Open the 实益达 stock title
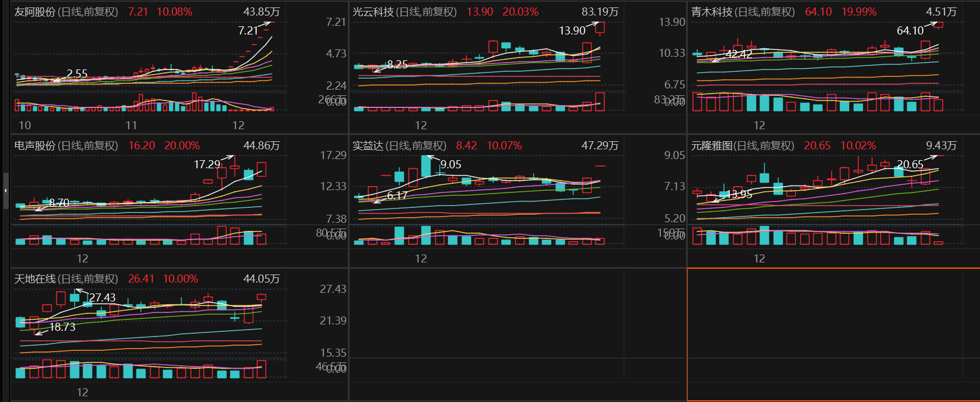Viewport: 980px width, 402px height. coord(399,146)
